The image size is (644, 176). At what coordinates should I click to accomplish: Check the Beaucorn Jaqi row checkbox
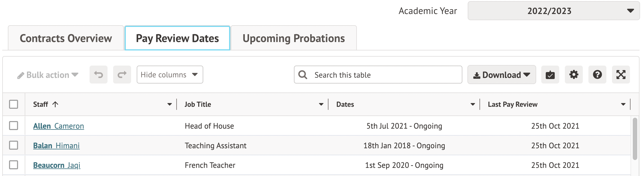(13, 165)
